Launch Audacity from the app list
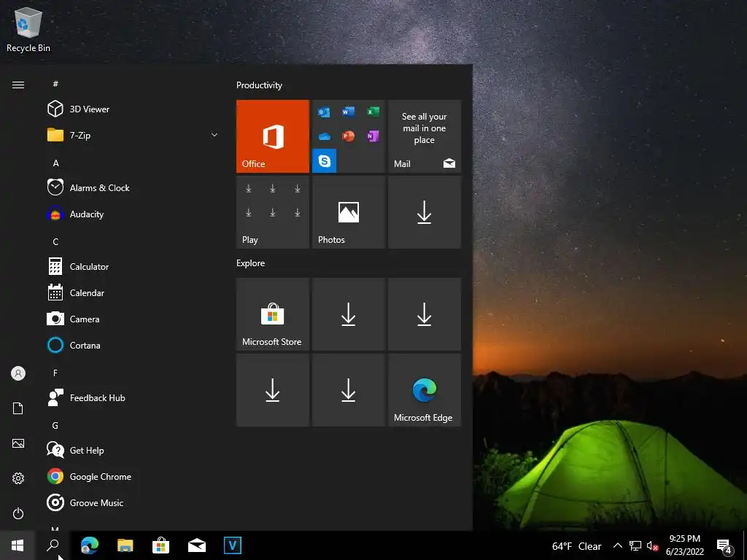This screenshot has width=747, height=560. pos(133,214)
